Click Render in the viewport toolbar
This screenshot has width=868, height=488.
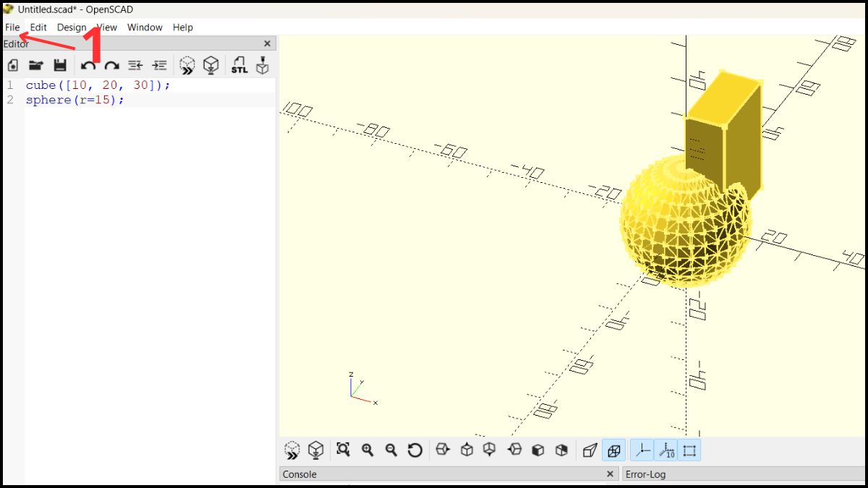coord(315,450)
